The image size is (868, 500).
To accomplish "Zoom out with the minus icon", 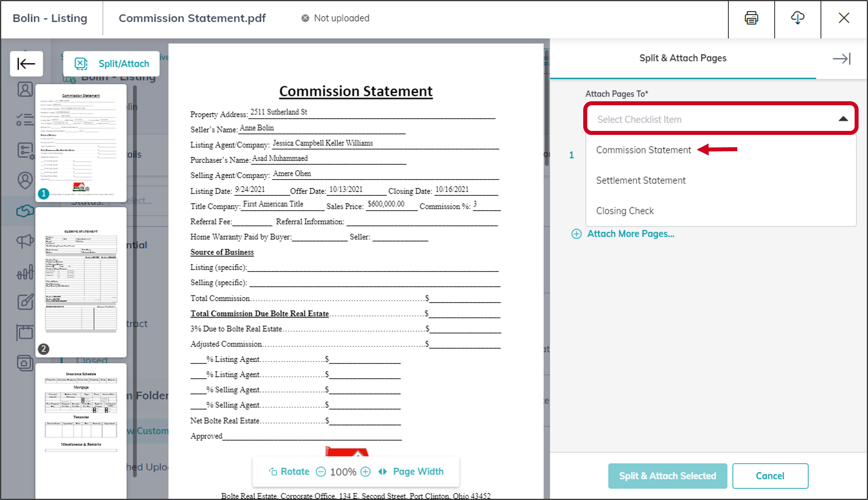I will point(321,472).
